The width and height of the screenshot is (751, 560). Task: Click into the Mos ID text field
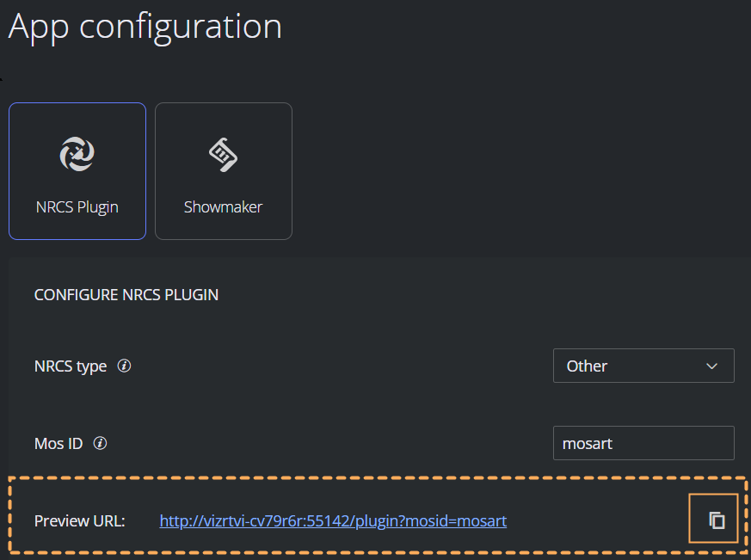coord(643,443)
